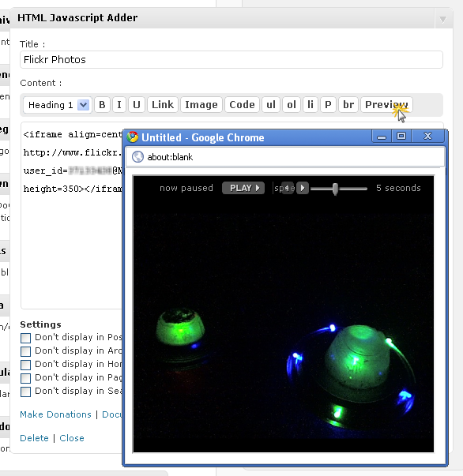The height and width of the screenshot is (476, 463).
Task: Add unordered list with ul button
Action: tap(271, 105)
